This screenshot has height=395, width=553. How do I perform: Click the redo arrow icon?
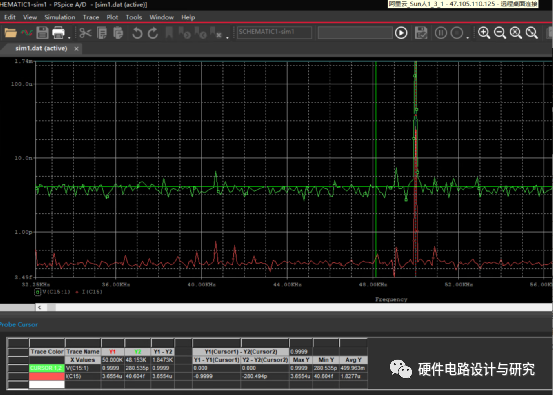153,33
